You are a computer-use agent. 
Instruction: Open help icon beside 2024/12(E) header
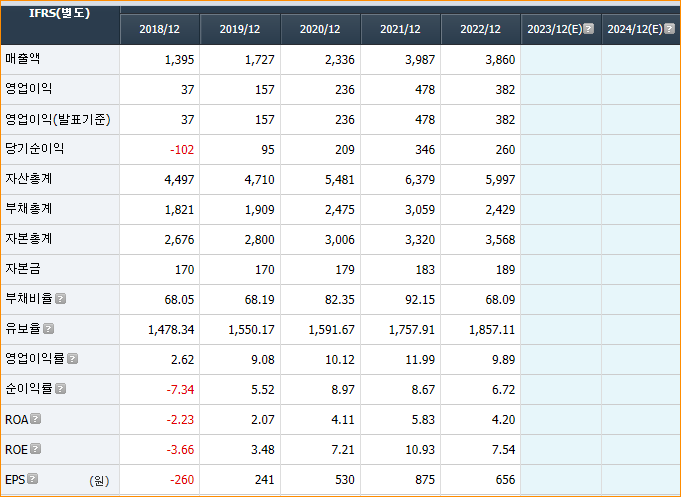pyautogui.click(x=670, y=29)
